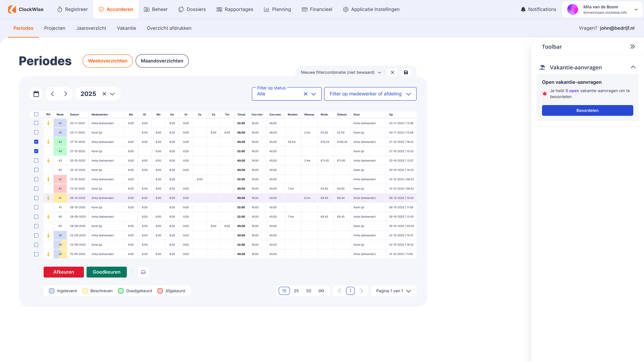Switch to the Jaaroverzicht tab
The width and height of the screenshot is (644, 362).
[91, 28]
